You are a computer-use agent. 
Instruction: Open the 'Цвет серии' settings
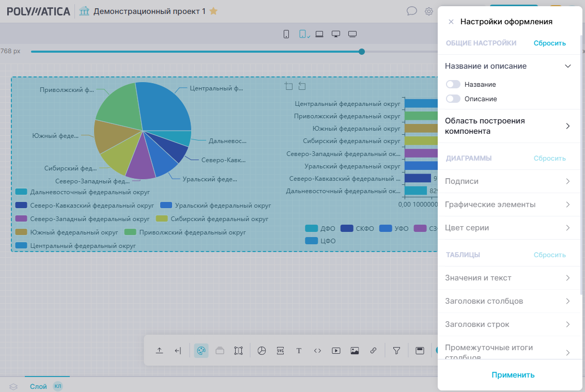[x=567, y=228]
